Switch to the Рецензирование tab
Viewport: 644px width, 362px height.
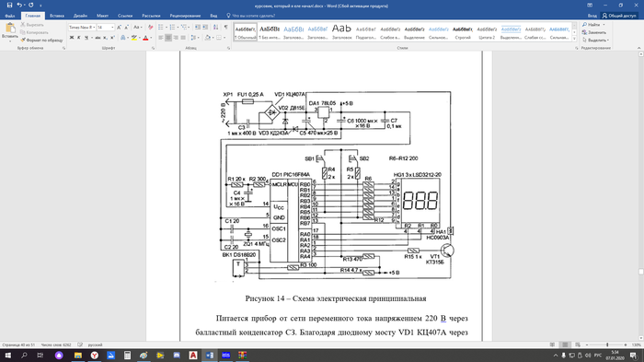(185, 16)
